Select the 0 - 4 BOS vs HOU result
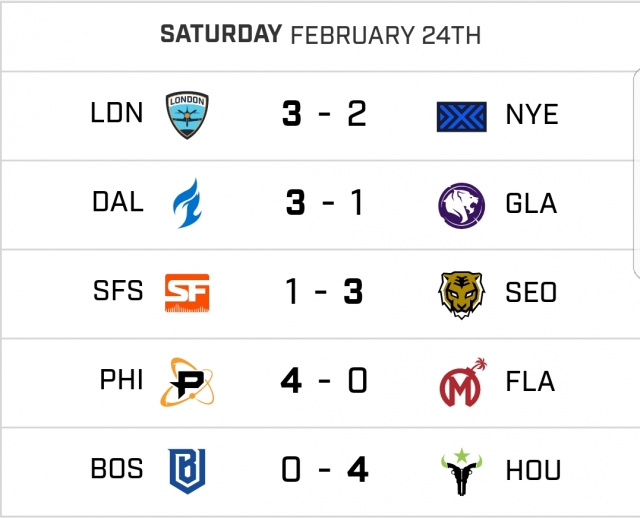 pyautogui.click(x=324, y=469)
